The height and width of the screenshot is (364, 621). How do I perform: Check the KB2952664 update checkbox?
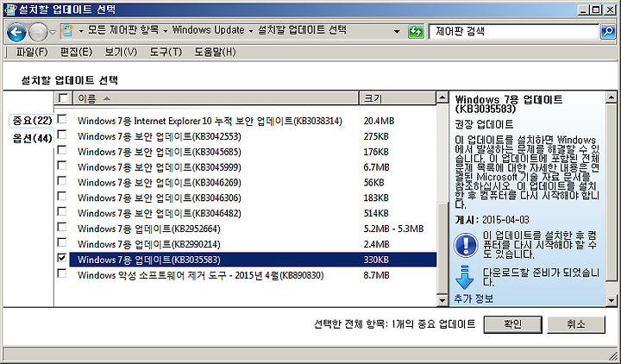pyautogui.click(x=62, y=227)
